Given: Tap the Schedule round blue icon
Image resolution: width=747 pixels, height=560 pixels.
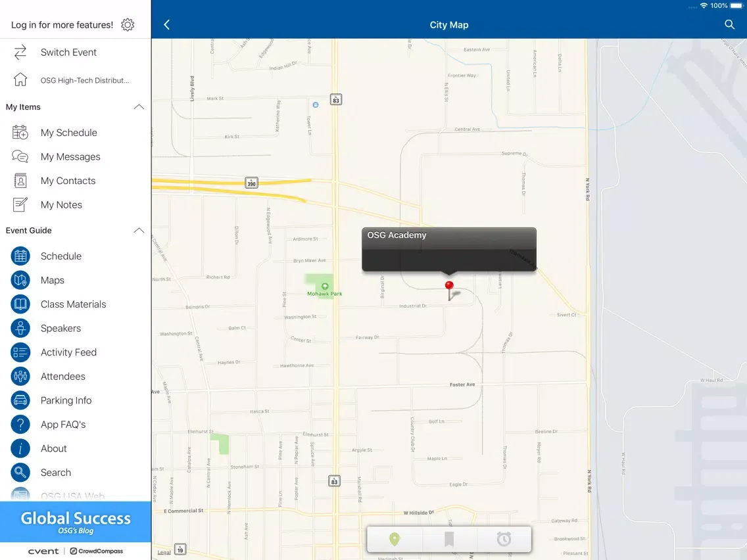Looking at the screenshot, I should click(x=20, y=256).
